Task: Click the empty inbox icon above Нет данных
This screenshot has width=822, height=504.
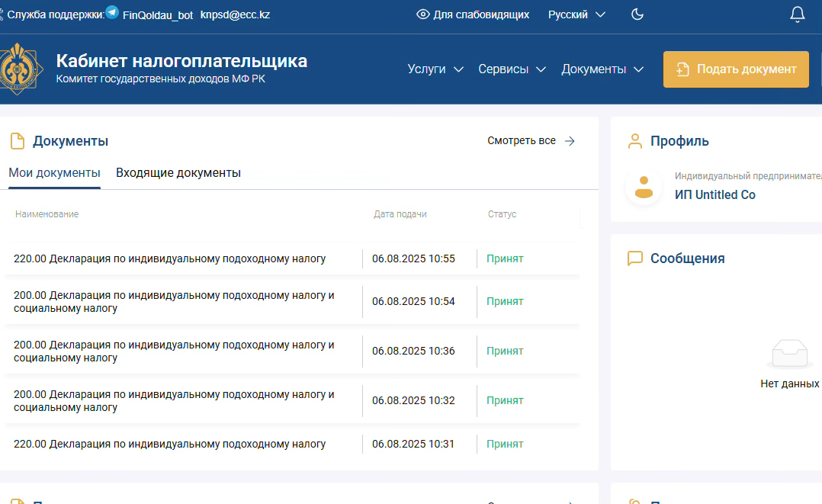Action: pyautogui.click(x=790, y=352)
